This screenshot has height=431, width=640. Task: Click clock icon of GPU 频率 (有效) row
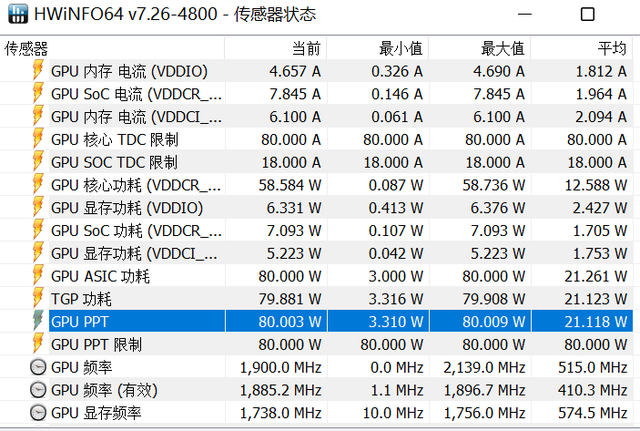38,390
